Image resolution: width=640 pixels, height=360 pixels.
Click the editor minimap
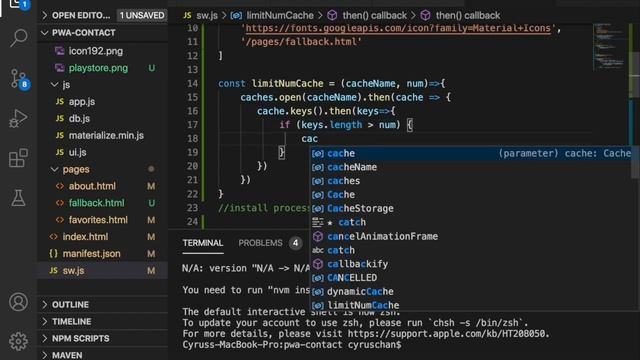(x=609, y=46)
